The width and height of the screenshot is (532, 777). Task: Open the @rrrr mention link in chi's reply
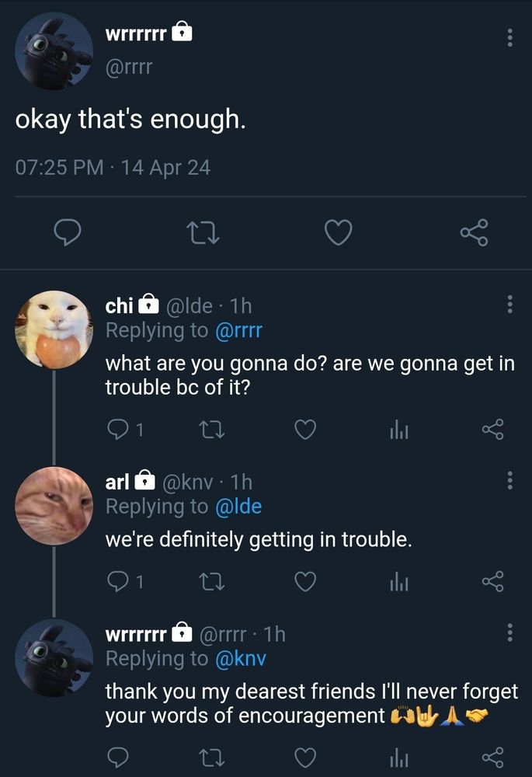coord(238,330)
